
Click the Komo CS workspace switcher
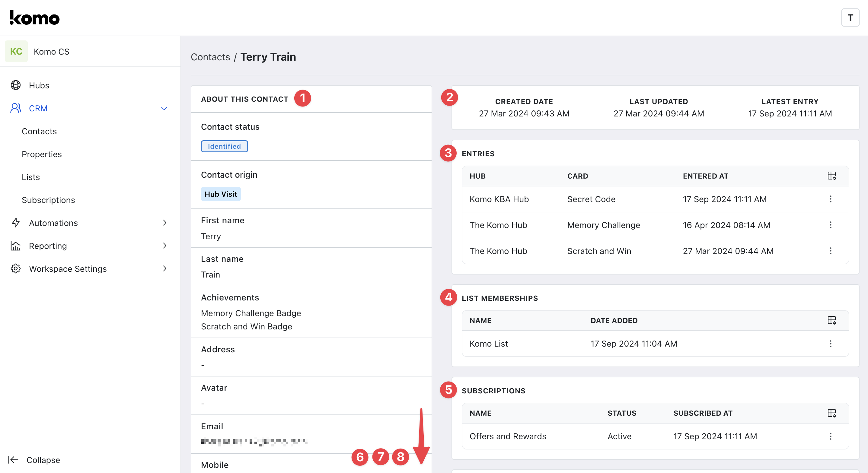(x=51, y=52)
